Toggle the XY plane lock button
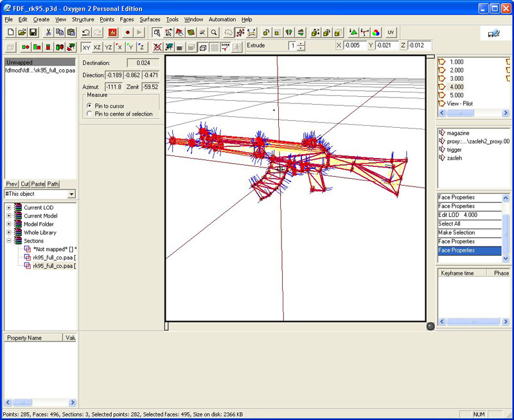The width and height of the screenshot is (514, 420). click(x=86, y=47)
